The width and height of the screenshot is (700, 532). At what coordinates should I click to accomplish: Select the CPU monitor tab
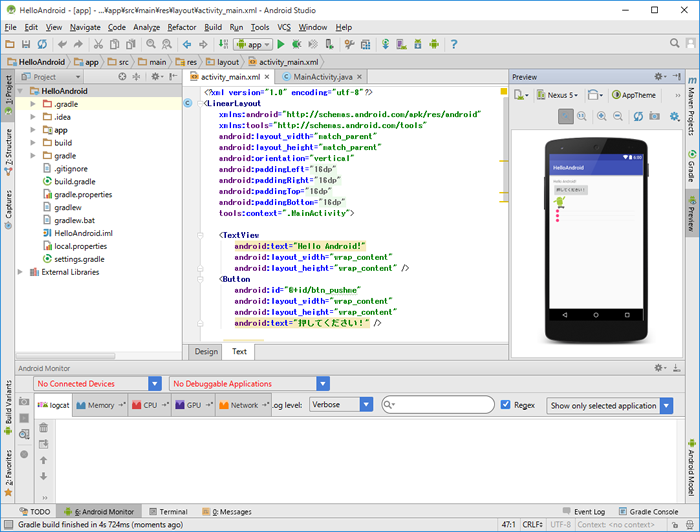pos(150,405)
